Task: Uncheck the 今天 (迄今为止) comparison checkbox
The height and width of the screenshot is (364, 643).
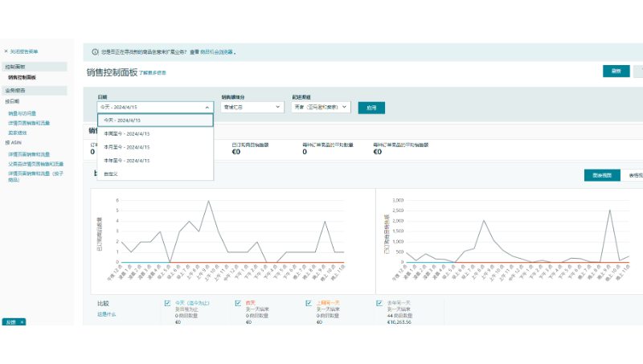Action: [167, 304]
